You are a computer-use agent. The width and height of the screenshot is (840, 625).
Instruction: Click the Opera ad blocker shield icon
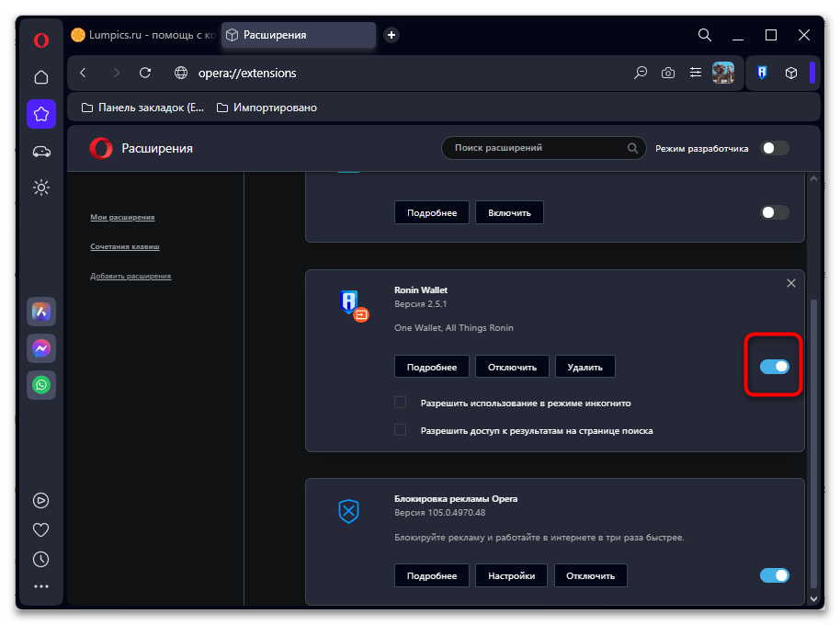pos(348,511)
